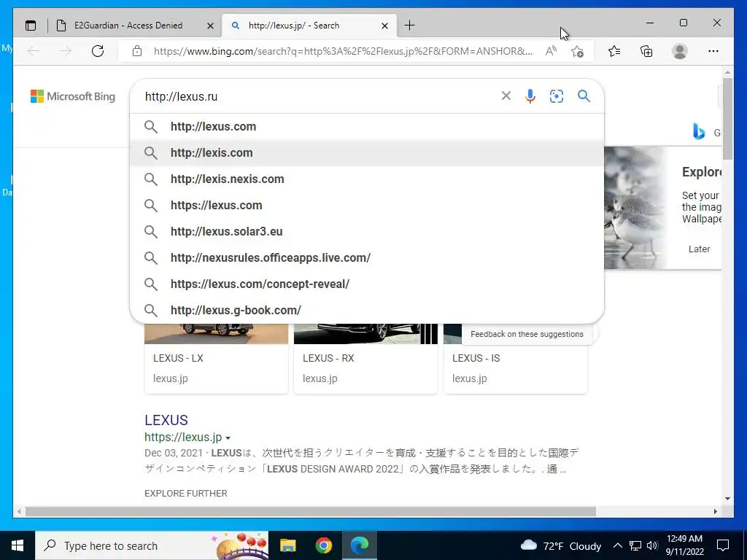Viewport: 747px width, 560px height.
Task: Show hidden system tray icons
Action: (x=617, y=545)
